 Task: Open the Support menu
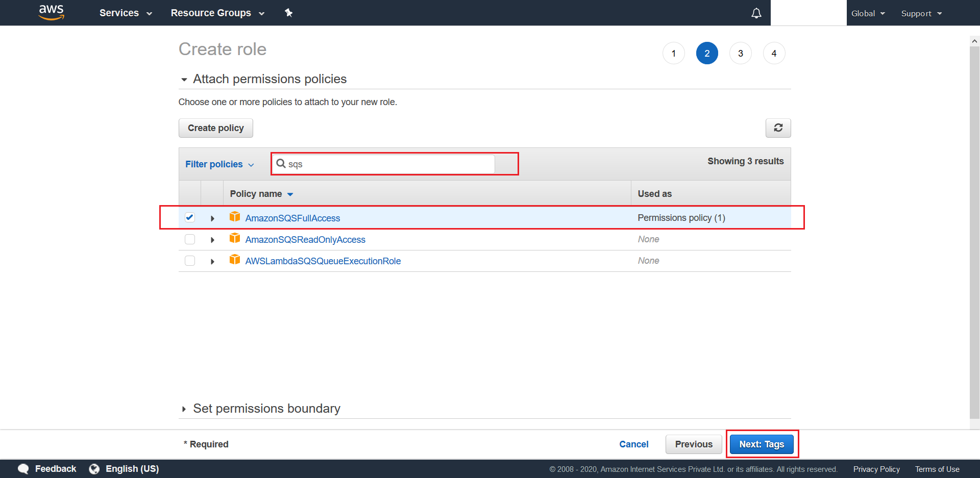click(x=921, y=13)
